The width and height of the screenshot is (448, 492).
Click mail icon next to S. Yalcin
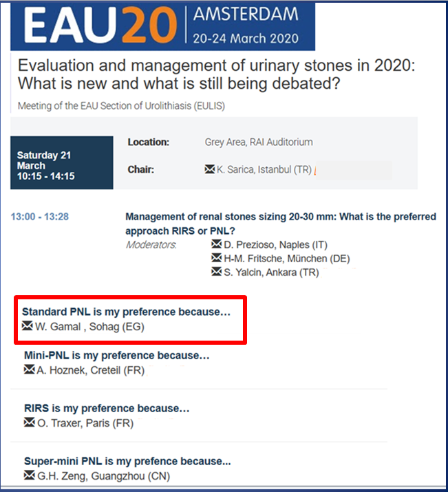pos(218,272)
